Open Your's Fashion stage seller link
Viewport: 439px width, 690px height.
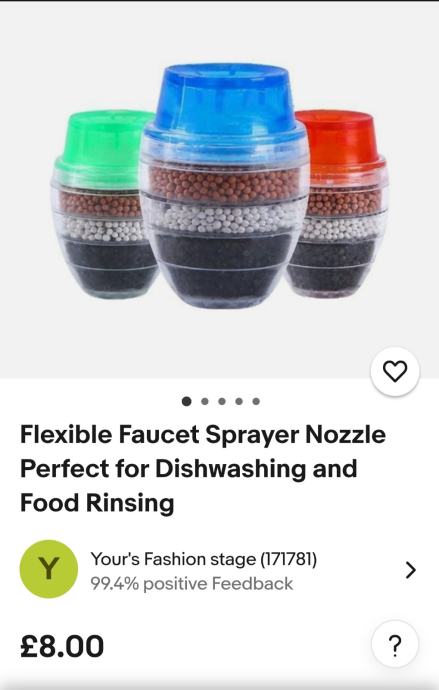(x=173, y=559)
